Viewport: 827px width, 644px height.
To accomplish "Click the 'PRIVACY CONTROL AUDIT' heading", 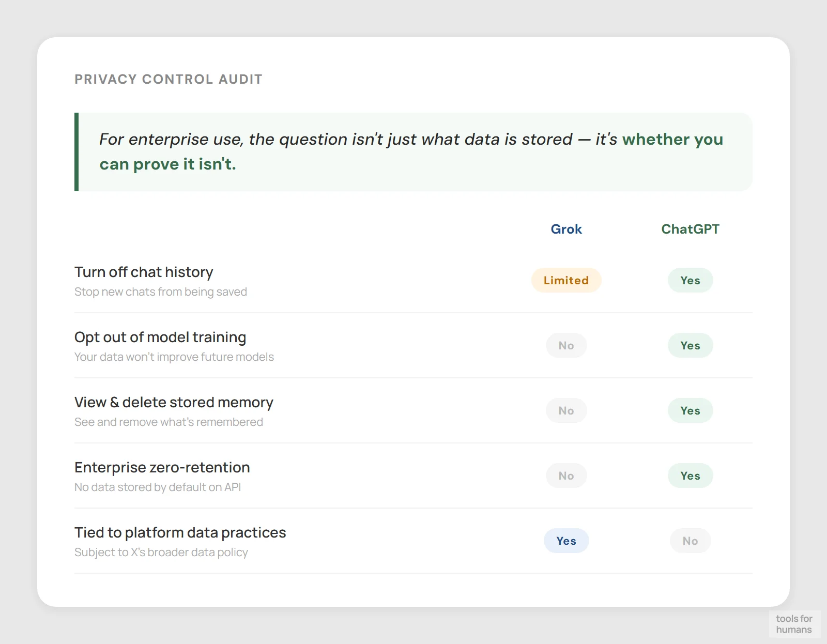I will click(169, 79).
